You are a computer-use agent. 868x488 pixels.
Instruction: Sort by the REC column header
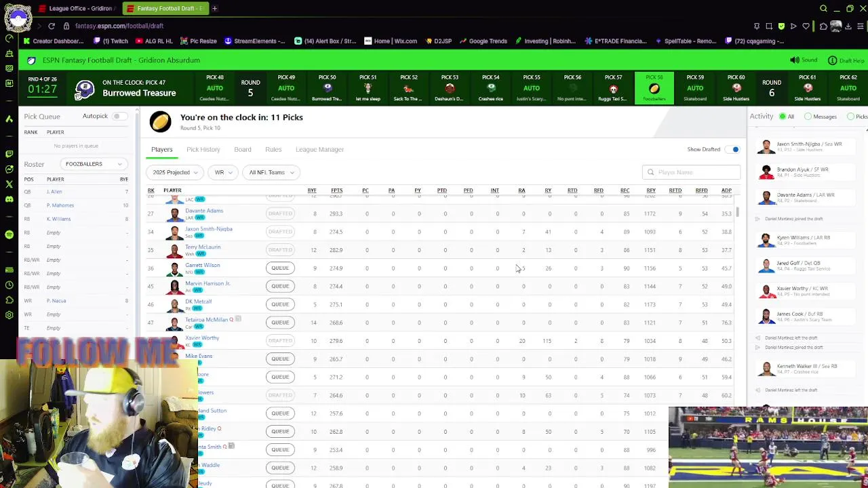tap(625, 190)
